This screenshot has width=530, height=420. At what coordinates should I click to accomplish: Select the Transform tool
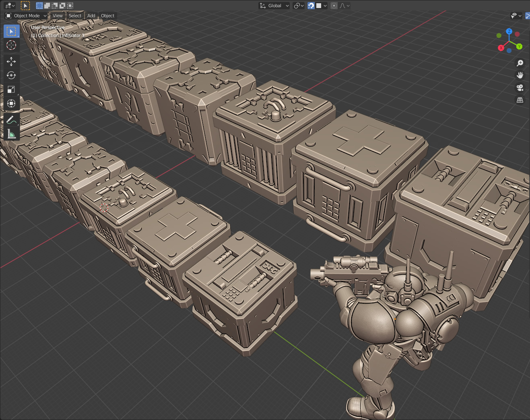pyautogui.click(x=11, y=103)
